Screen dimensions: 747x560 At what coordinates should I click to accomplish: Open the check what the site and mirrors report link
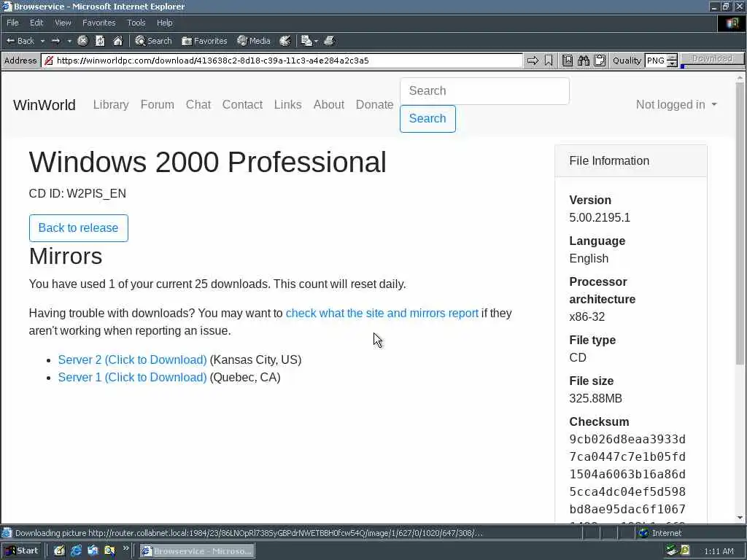click(x=382, y=314)
